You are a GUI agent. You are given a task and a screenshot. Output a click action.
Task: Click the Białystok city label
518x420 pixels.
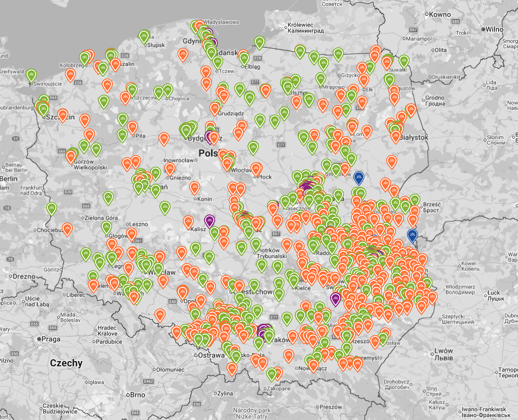[414, 137]
